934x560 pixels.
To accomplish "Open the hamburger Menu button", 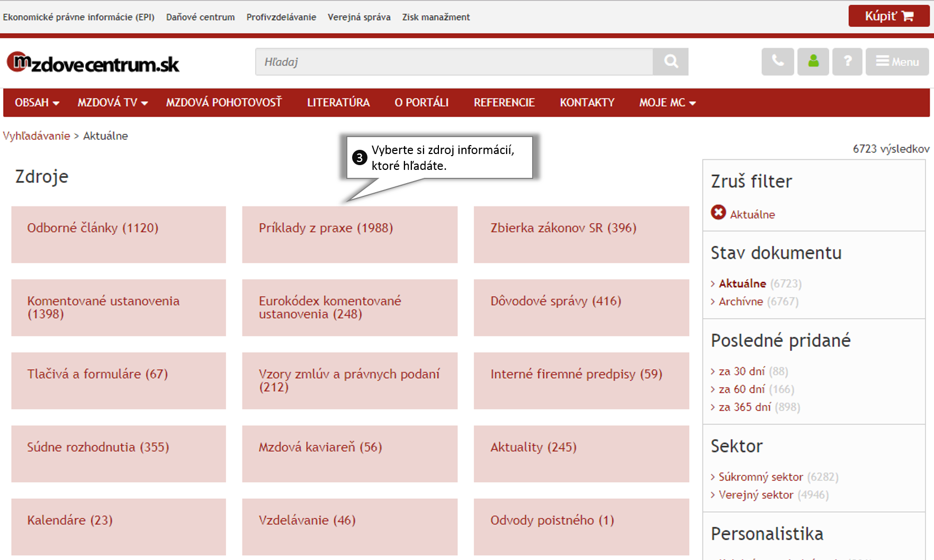I will (897, 61).
